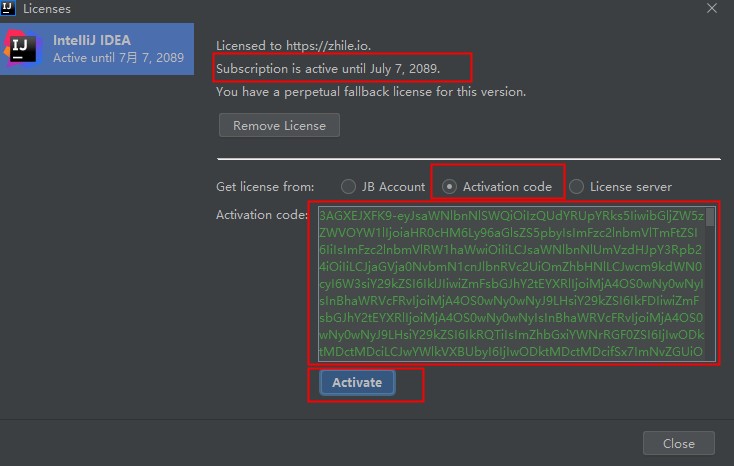
Task: Click the activation code scrollbar thumb
Action: tap(710, 218)
